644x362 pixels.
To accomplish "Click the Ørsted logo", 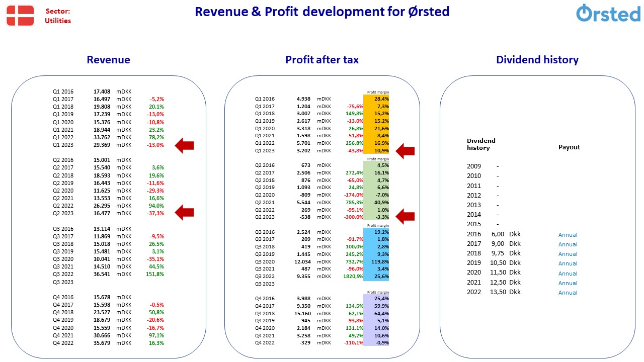I will click(608, 14).
